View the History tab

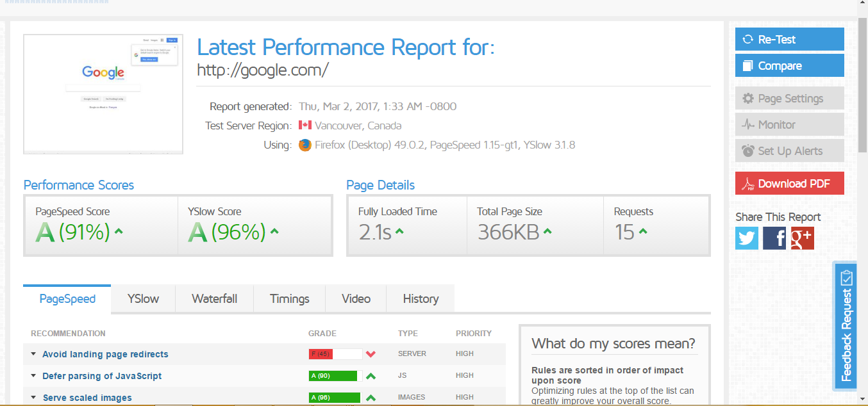[421, 298]
